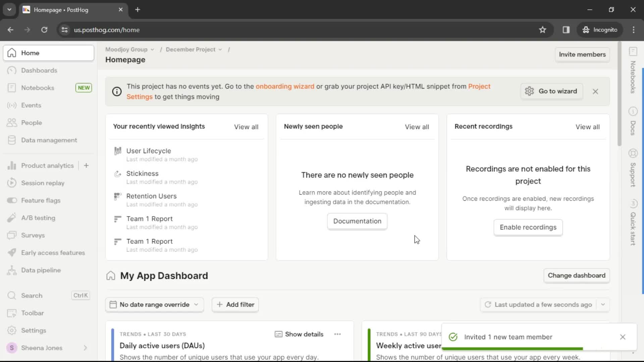Open the Stickiness insight
644x362 pixels.
point(142,173)
